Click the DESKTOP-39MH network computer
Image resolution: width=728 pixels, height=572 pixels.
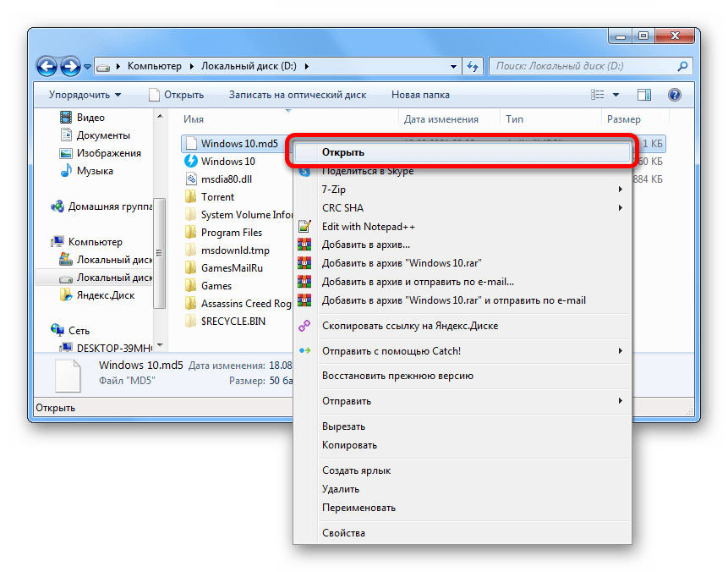click(106, 348)
